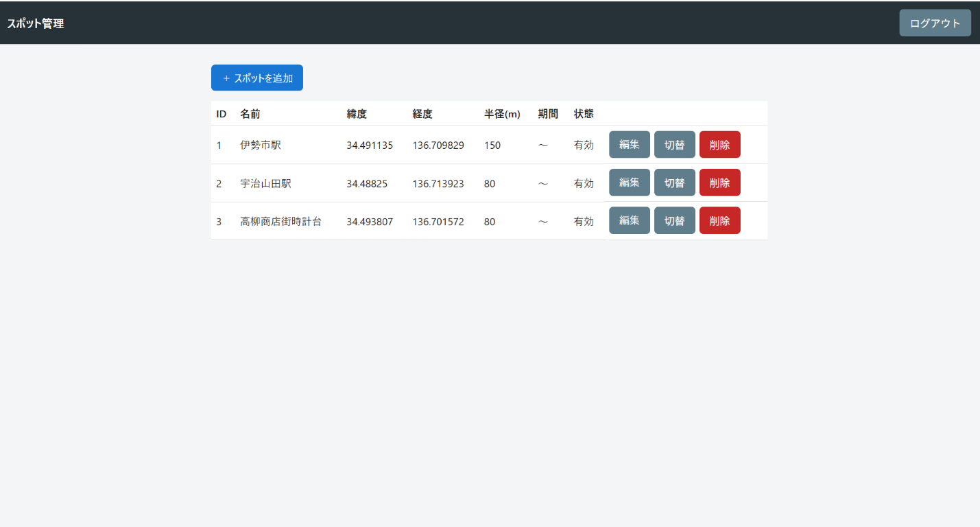Select the 半径(m) column header
This screenshot has width=980, height=527.
click(502, 114)
